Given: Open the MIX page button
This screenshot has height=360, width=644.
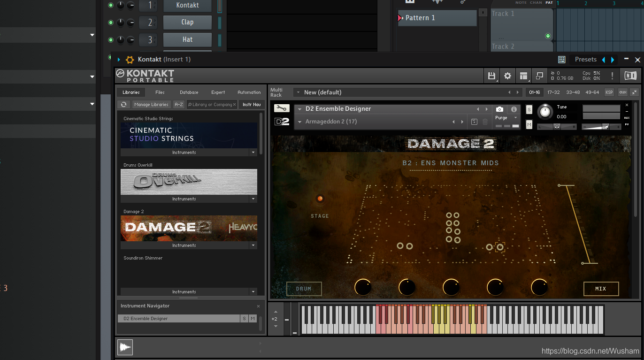Looking at the screenshot, I should (601, 289).
